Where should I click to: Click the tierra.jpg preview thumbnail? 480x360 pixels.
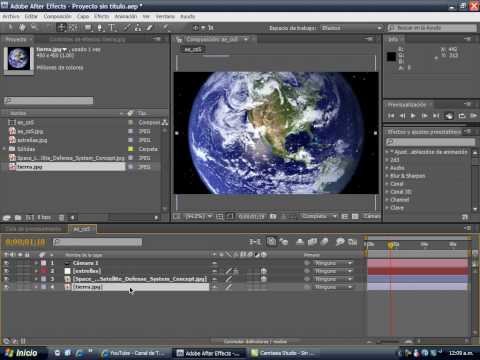coord(19,59)
